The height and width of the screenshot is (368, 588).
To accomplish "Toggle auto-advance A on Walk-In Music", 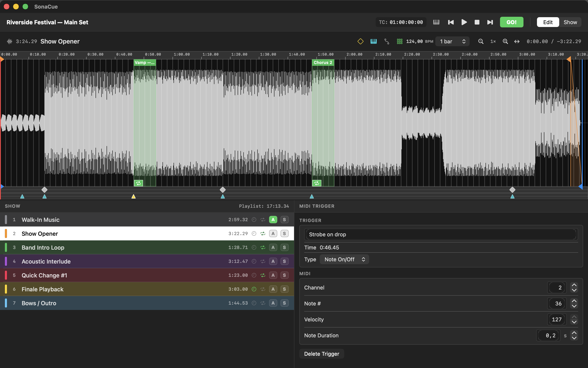I will click(273, 220).
